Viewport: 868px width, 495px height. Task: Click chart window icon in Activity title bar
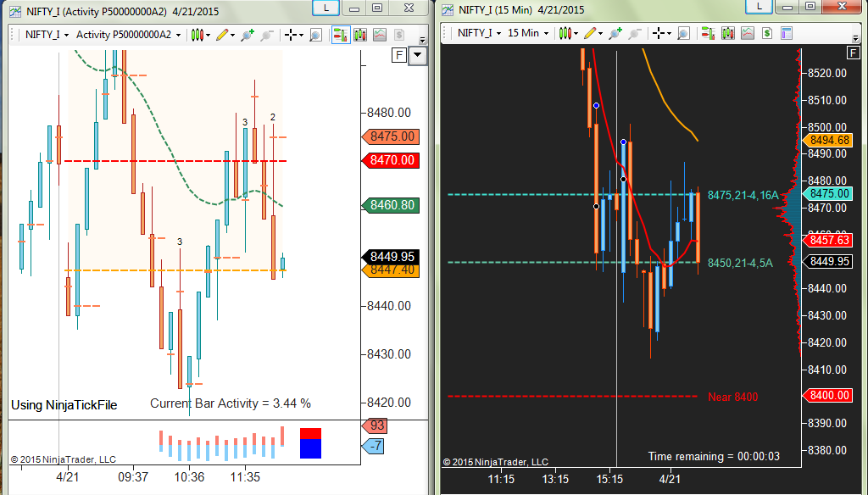(x=16, y=10)
